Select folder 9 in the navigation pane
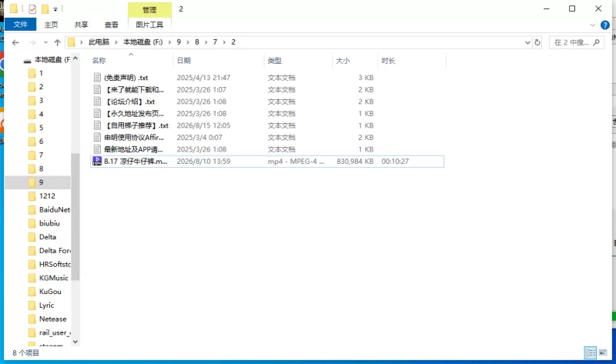 pos(38,182)
